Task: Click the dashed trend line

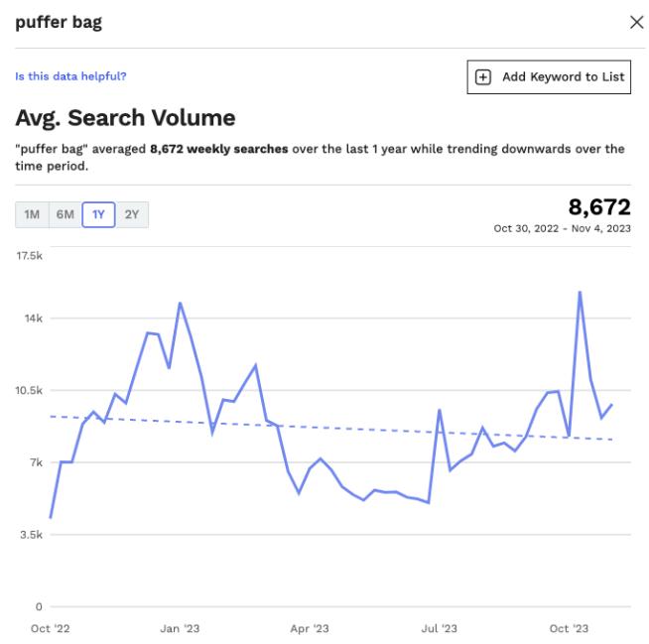Action: tap(347, 428)
